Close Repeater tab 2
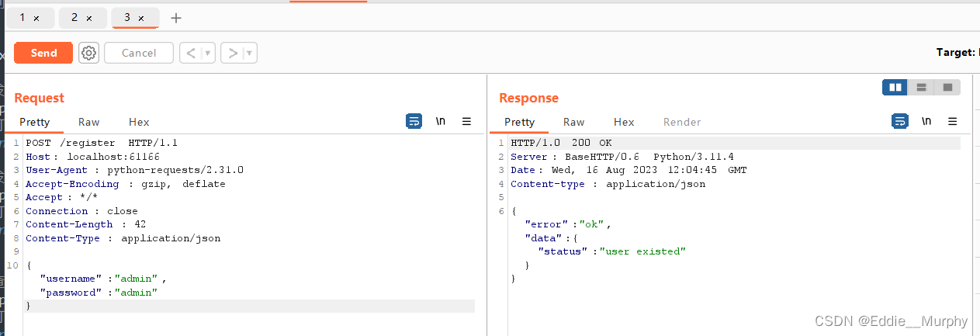This screenshot has height=336, width=980. 88,18
